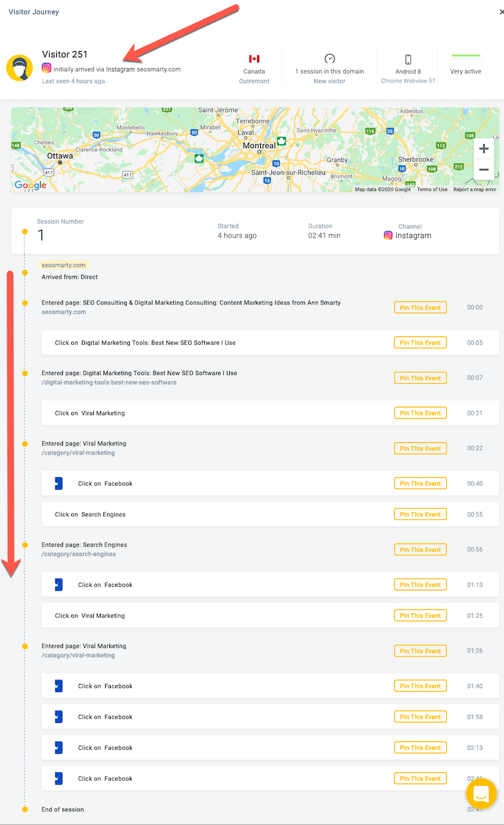
Task: Pin the 00:21 Viral Marketing click event
Action: point(420,413)
